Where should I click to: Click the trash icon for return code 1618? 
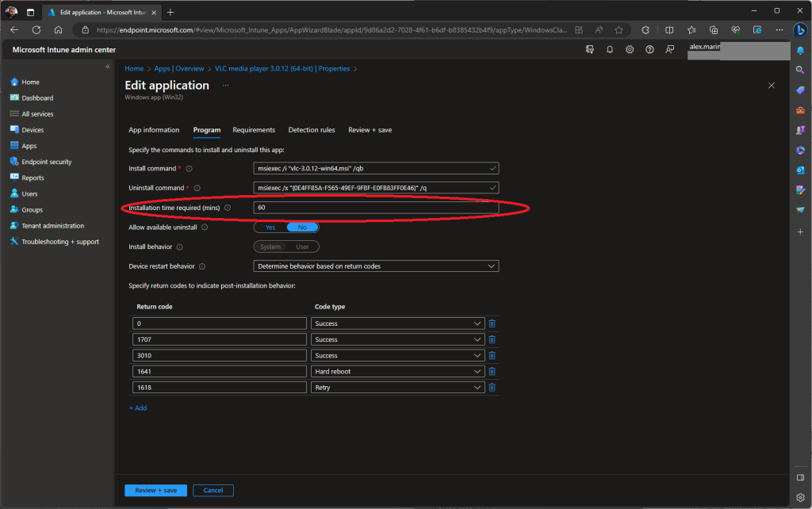[492, 387]
